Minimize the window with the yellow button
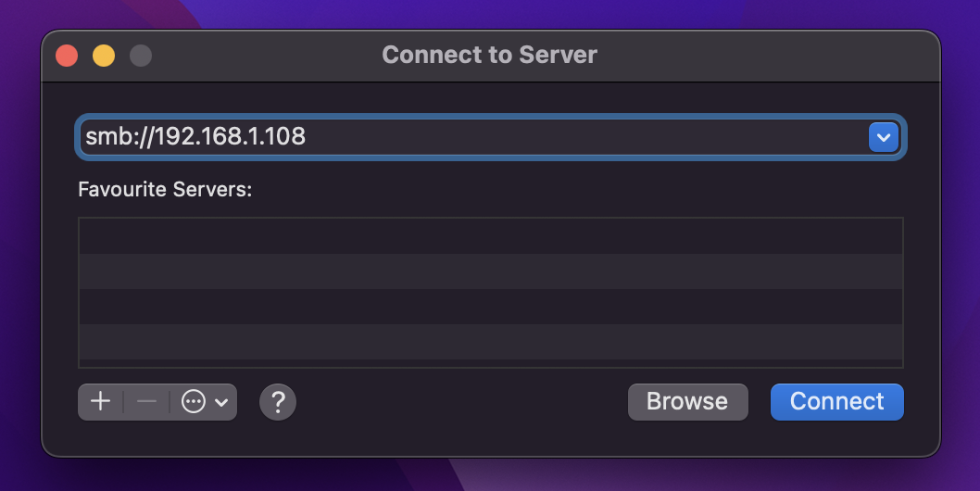 104,56
